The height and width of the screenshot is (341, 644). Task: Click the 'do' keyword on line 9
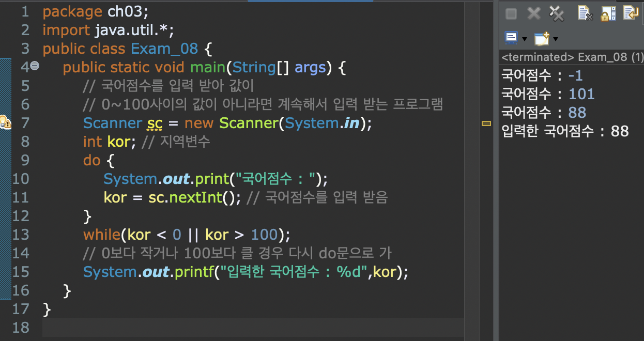click(91, 160)
